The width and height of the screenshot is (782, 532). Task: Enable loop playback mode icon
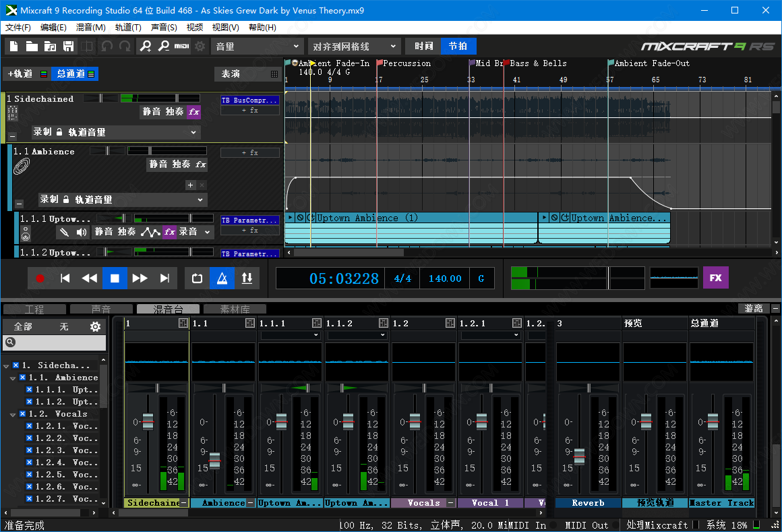coord(197,278)
